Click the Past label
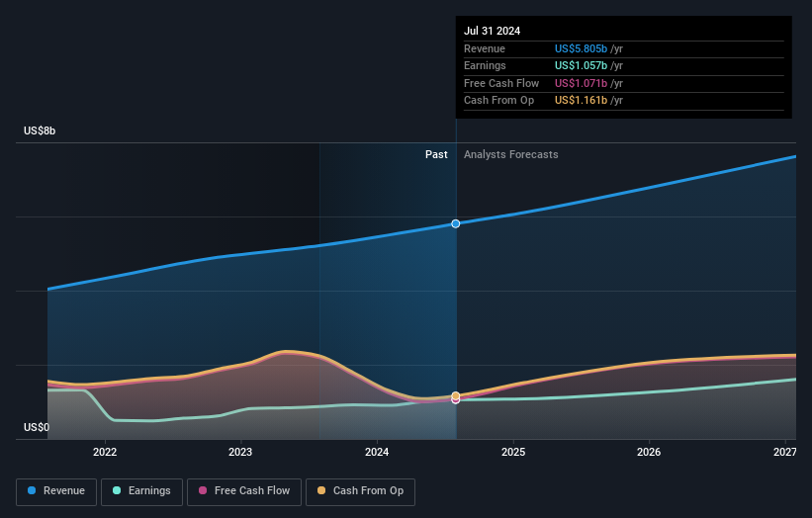The image size is (812, 518). (x=436, y=155)
